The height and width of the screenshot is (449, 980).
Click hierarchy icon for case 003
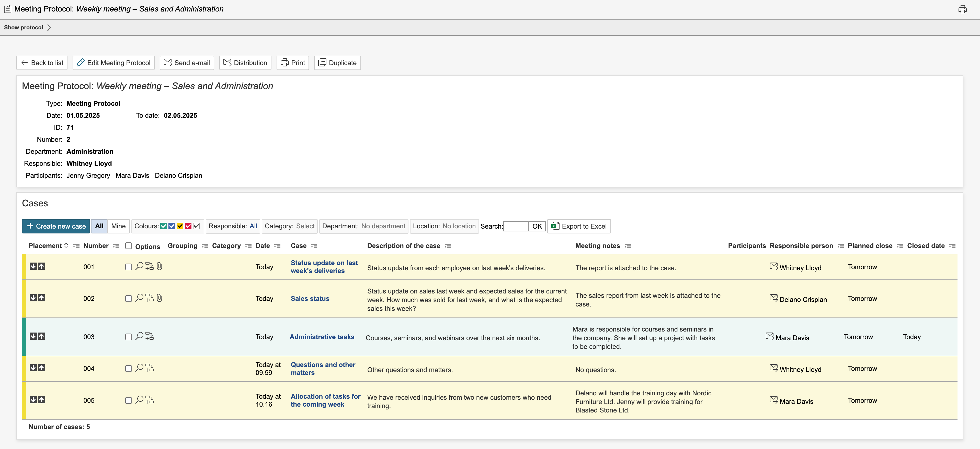(150, 336)
